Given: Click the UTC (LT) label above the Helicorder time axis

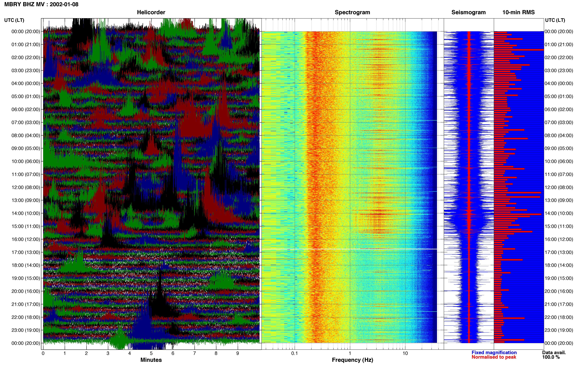Looking at the screenshot, I should click(x=14, y=20).
